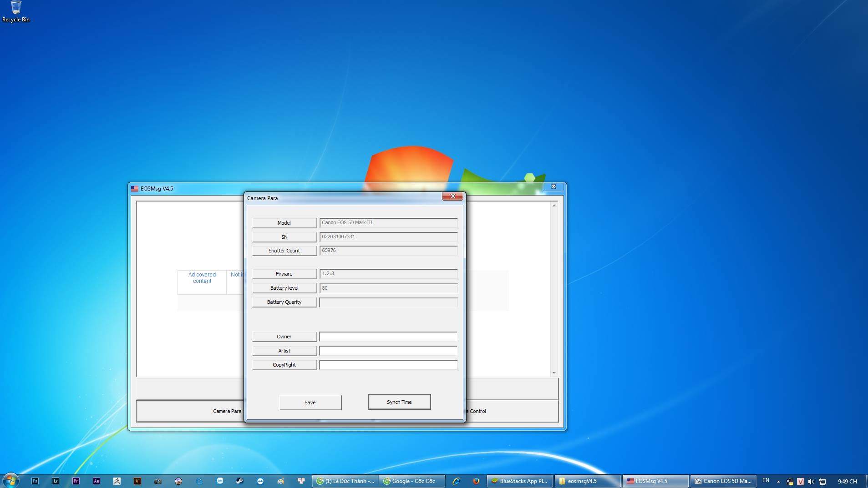Image resolution: width=868 pixels, height=488 pixels.
Task: Click the Artist label button
Action: pos(284,351)
